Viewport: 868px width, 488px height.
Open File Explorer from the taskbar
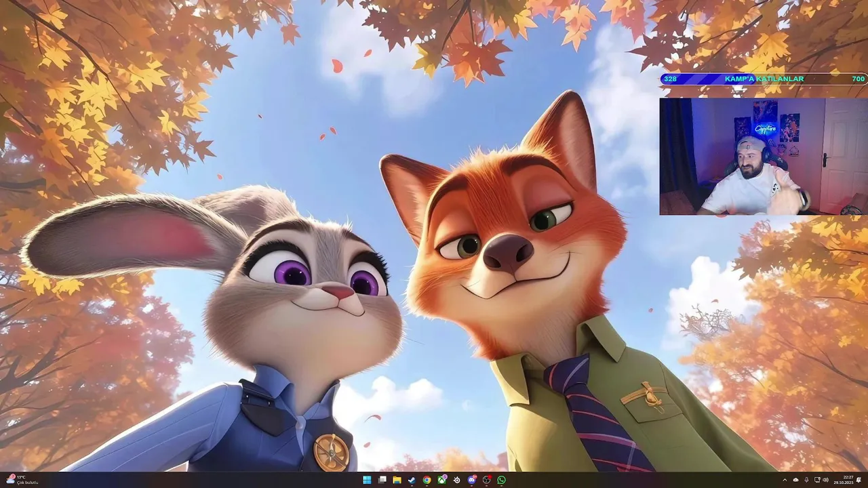pyautogui.click(x=397, y=480)
